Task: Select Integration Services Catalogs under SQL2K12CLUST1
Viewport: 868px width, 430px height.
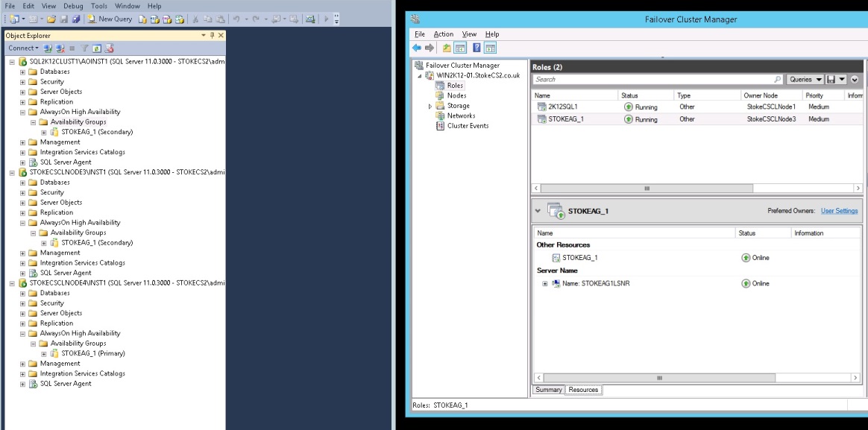Action: click(x=83, y=152)
